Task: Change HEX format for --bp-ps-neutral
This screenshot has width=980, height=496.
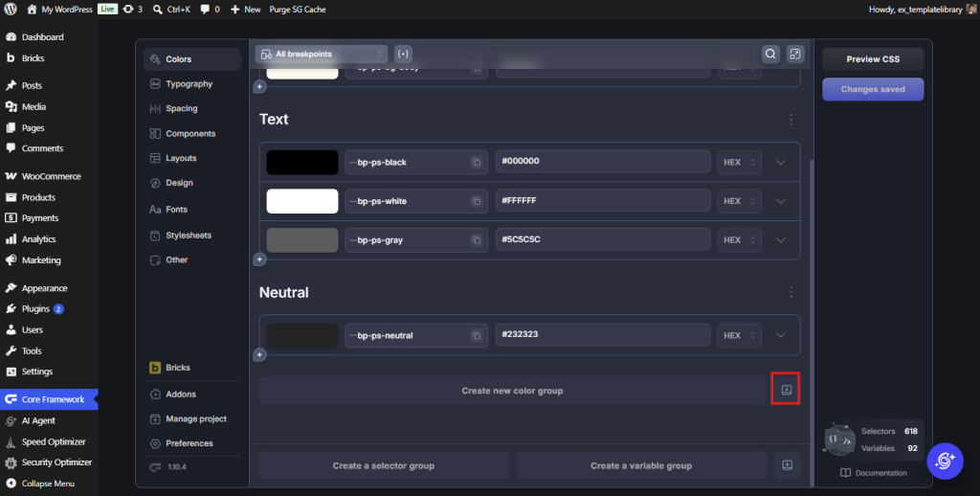Action: point(740,336)
